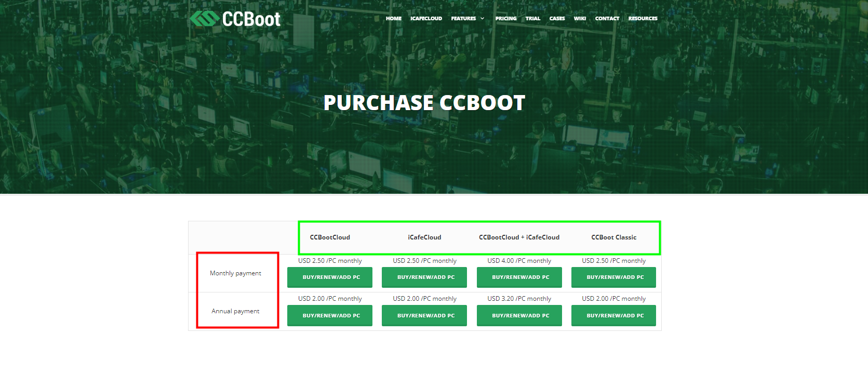
Task: Click CCBootCloud's USD 2.00 annual price
Action: coord(330,299)
